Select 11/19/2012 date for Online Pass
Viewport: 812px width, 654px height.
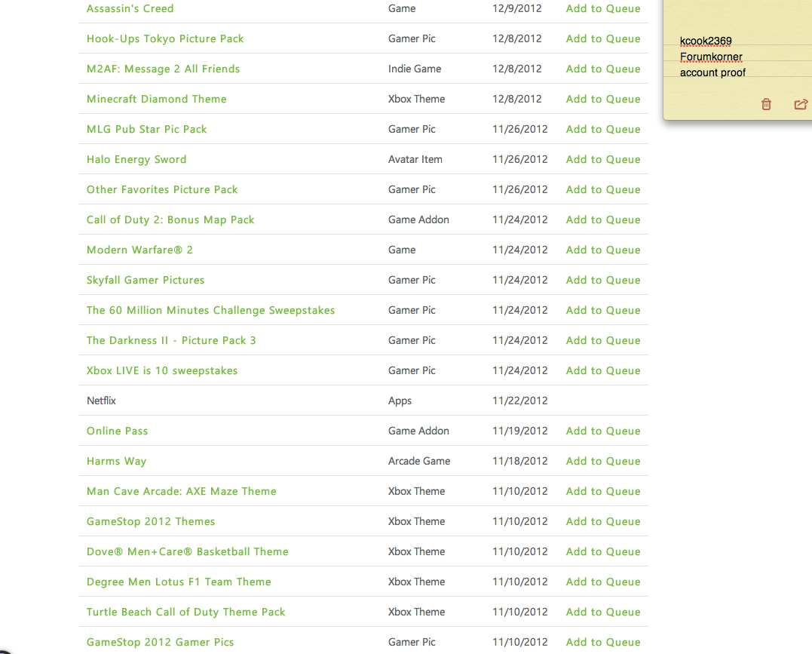point(519,431)
